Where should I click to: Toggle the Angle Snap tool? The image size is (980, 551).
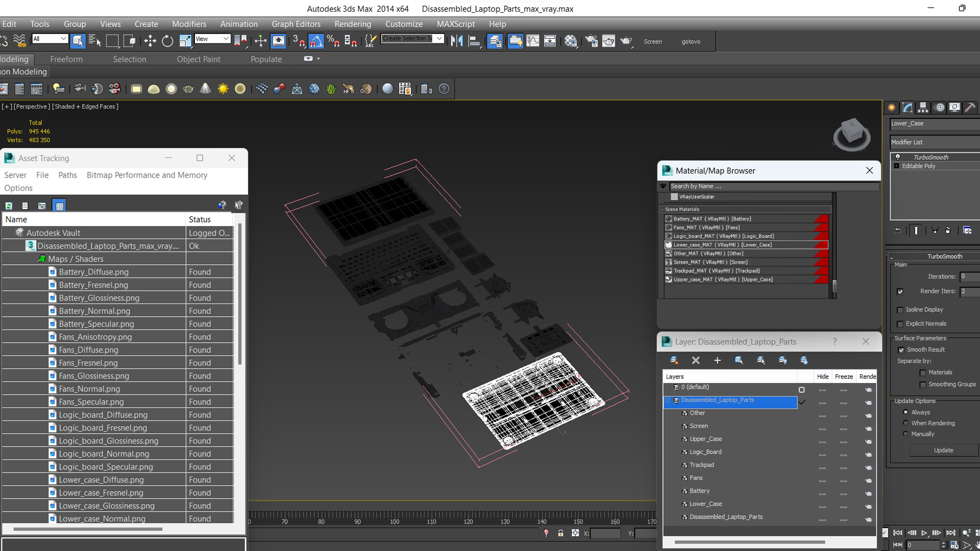point(316,41)
